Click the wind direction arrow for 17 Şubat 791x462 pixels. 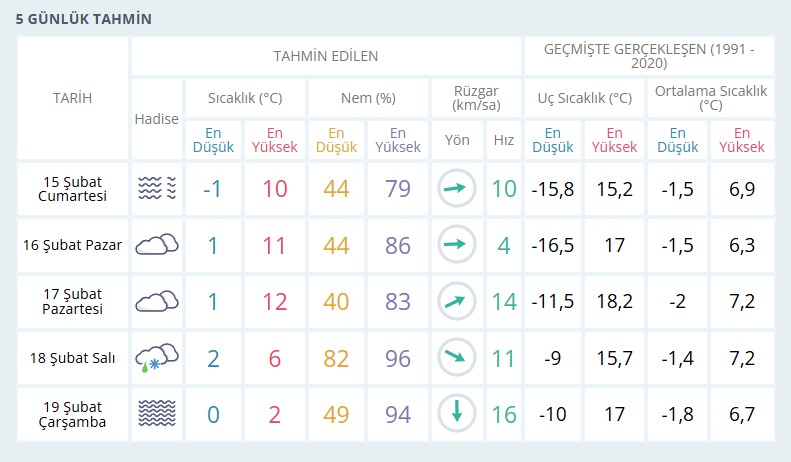tap(456, 301)
